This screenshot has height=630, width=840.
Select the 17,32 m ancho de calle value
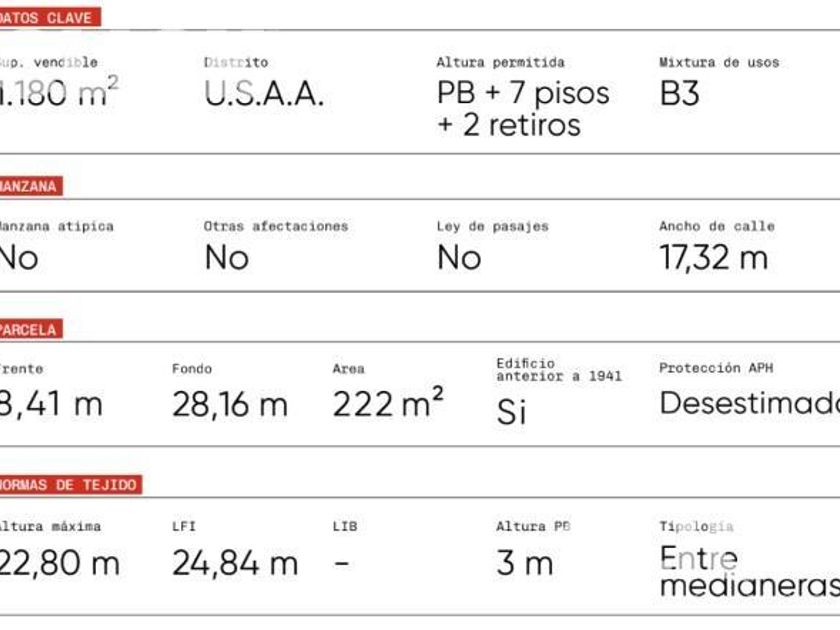(x=714, y=258)
